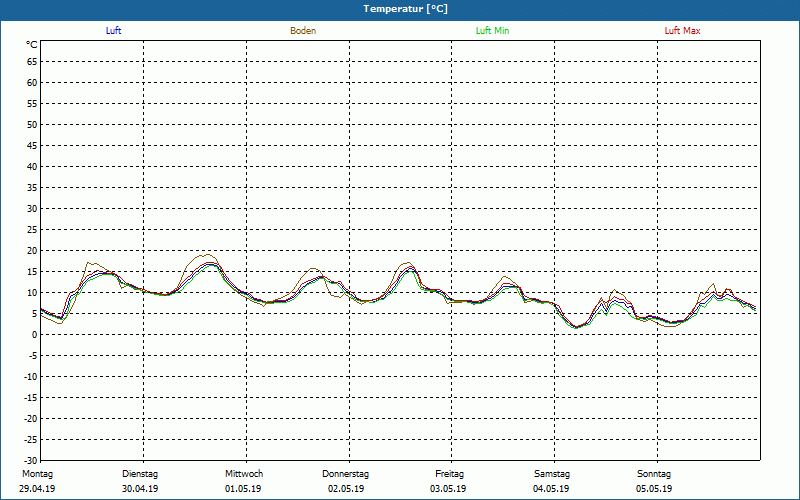Click the green Luft Min legend label
This screenshot has height=500, width=800.
point(492,31)
